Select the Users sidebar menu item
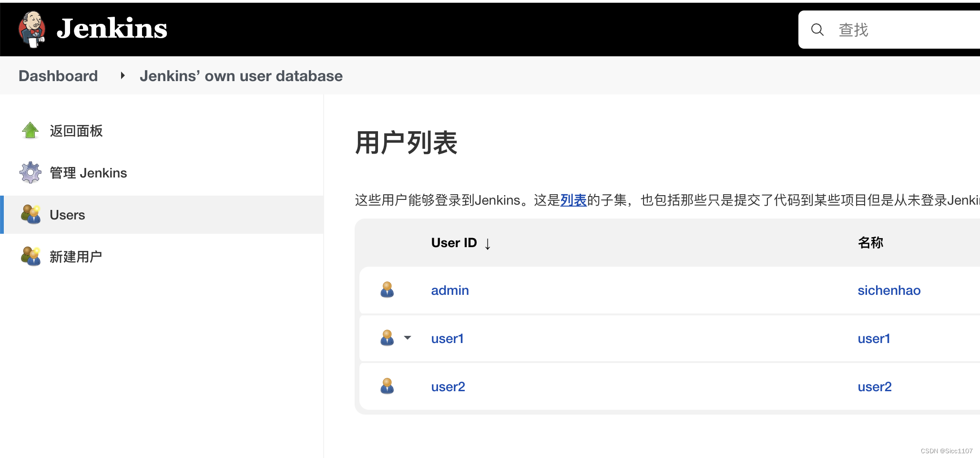The height and width of the screenshot is (458, 980). pyautogui.click(x=162, y=215)
